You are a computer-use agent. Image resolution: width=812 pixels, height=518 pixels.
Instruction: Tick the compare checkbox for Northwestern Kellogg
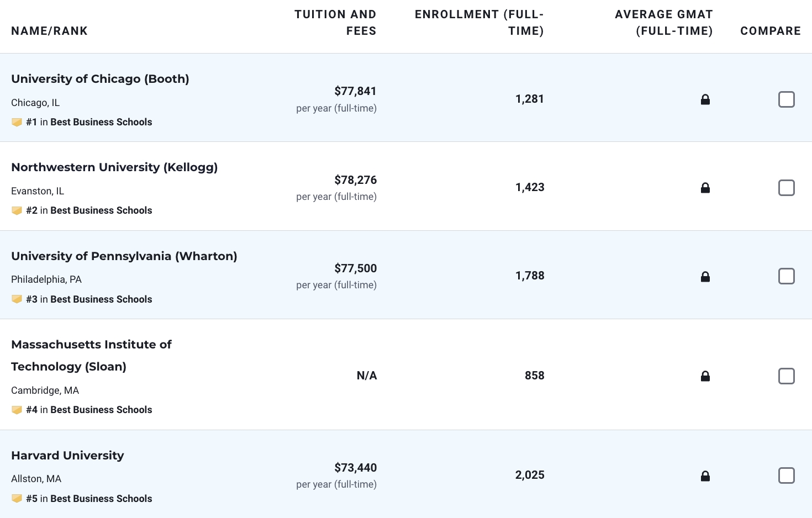(786, 188)
